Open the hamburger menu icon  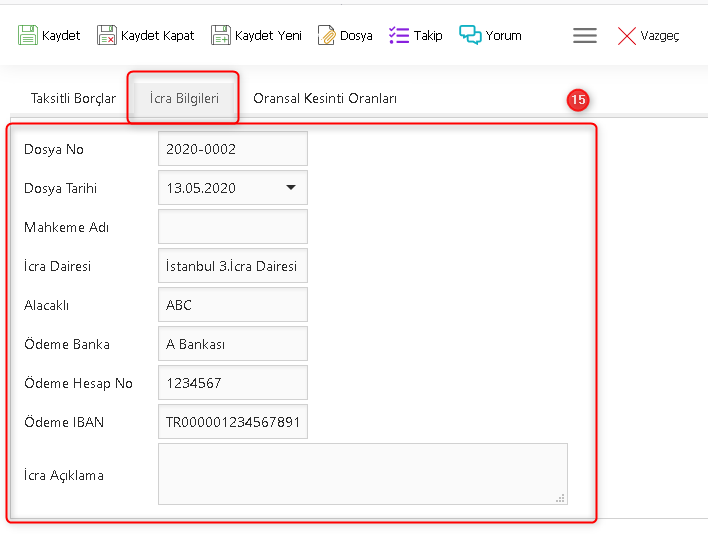pos(585,35)
